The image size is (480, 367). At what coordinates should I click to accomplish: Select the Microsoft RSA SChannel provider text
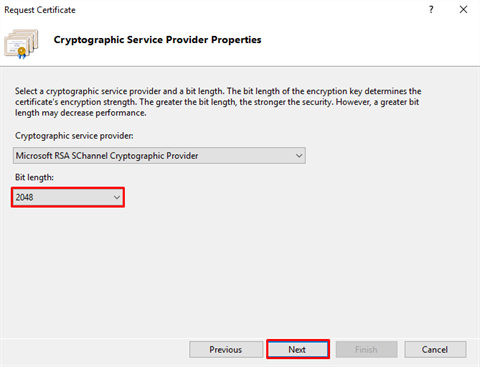(x=107, y=156)
